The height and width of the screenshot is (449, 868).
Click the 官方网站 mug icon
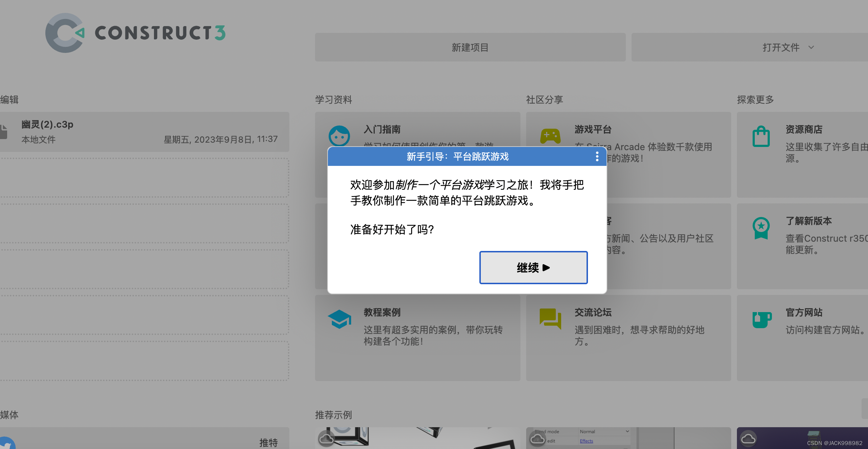[x=761, y=320]
